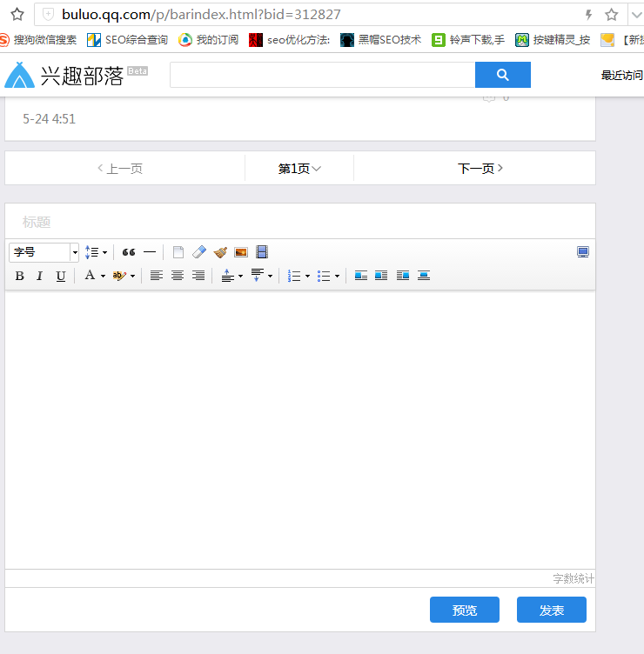Click the 发表 publish button
644x654 pixels.
[552, 610]
